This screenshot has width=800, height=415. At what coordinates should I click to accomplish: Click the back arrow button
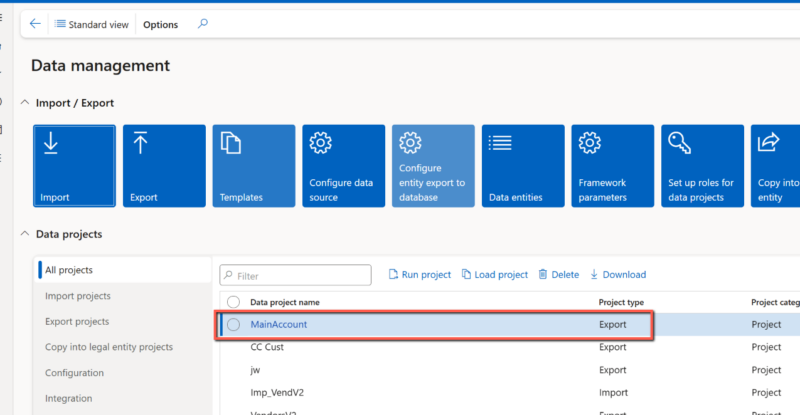click(x=36, y=24)
